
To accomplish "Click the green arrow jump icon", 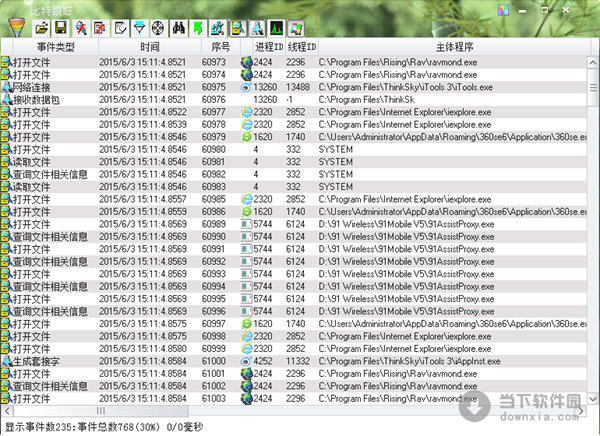I will pos(199,28).
